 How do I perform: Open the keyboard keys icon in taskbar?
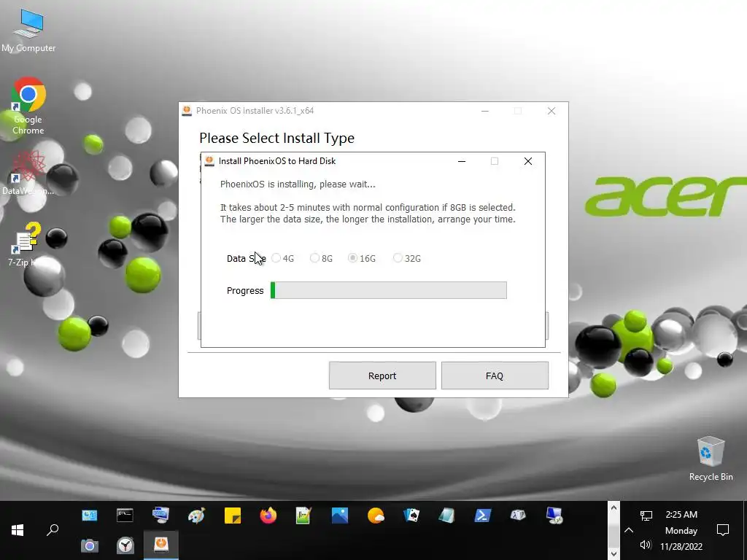[x=518, y=516]
